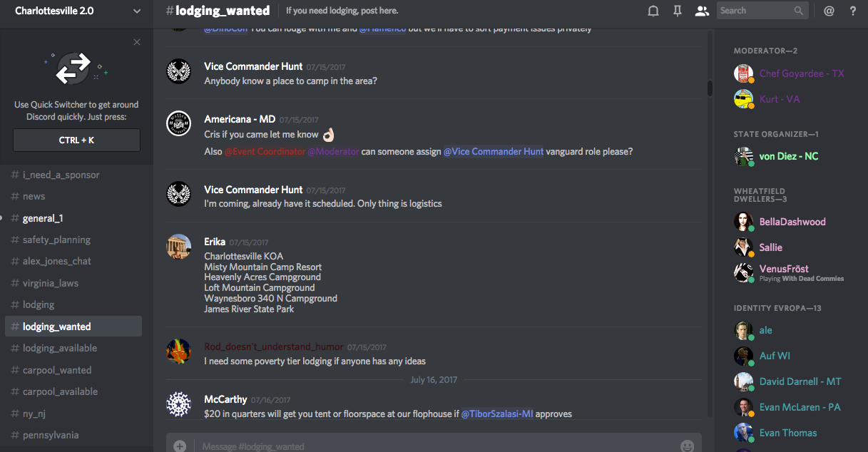
Task: Expand the Charlottesville 2.0 server menu
Action: point(137,11)
